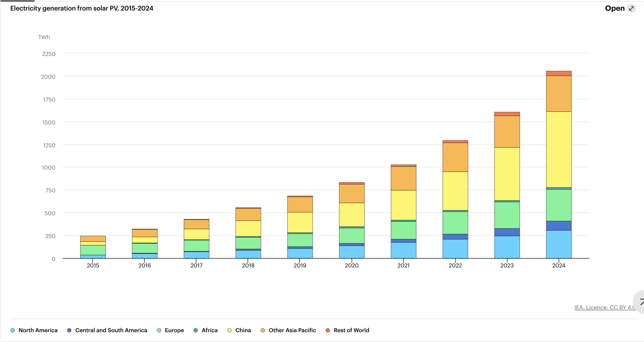Select the Other Asia Pacific segment of 2023 bar
This screenshot has height=342, width=644.
[x=507, y=131]
